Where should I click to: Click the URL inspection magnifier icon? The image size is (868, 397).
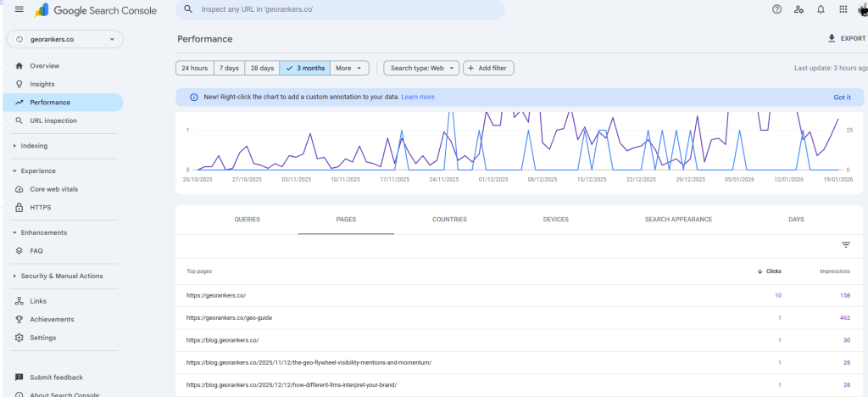point(19,120)
